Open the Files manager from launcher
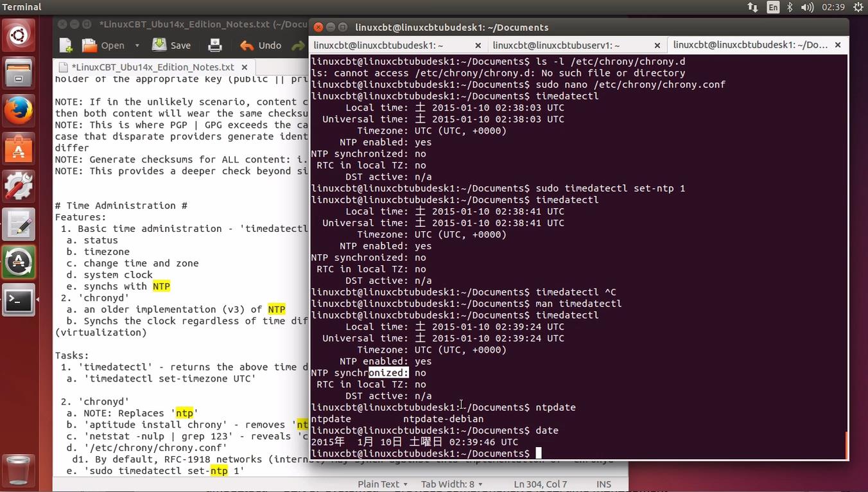Screen dimensions: 868x492 [x=19, y=73]
